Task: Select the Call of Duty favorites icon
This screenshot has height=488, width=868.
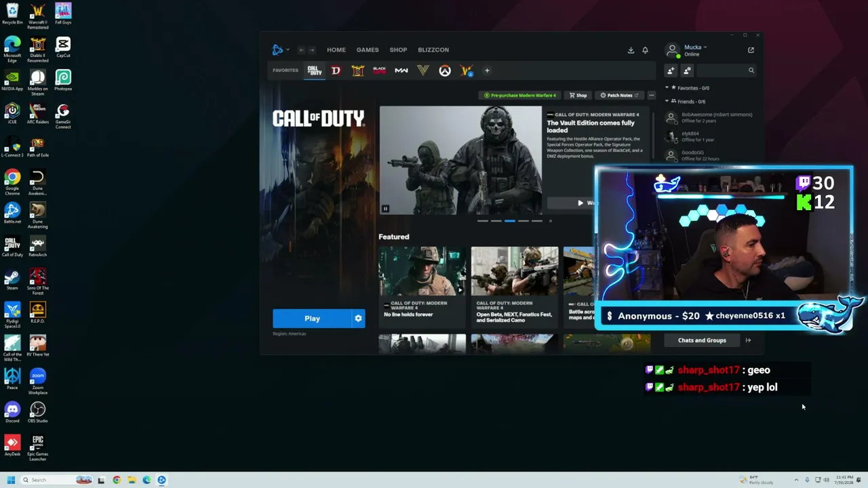Action: coord(314,70)
